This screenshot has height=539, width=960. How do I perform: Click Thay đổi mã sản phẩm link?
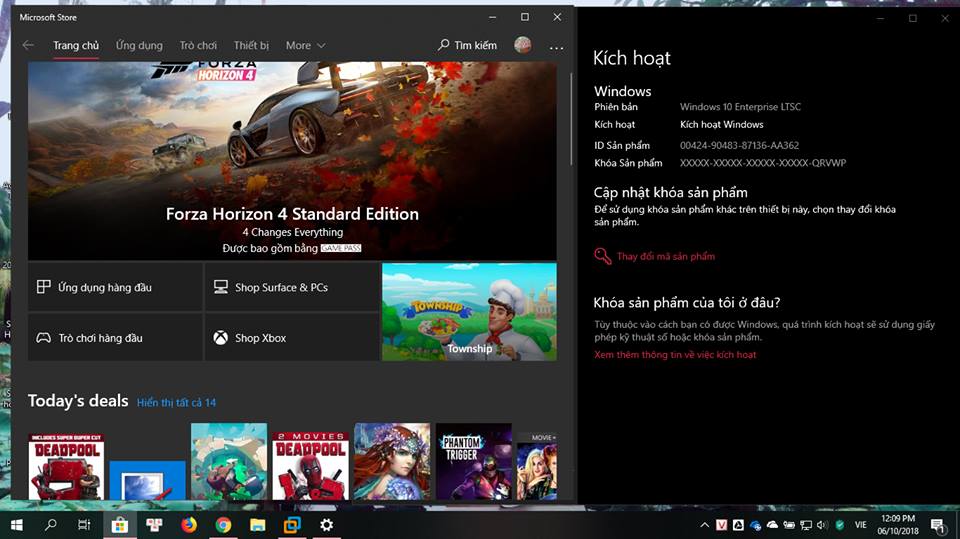click(666, 256)
